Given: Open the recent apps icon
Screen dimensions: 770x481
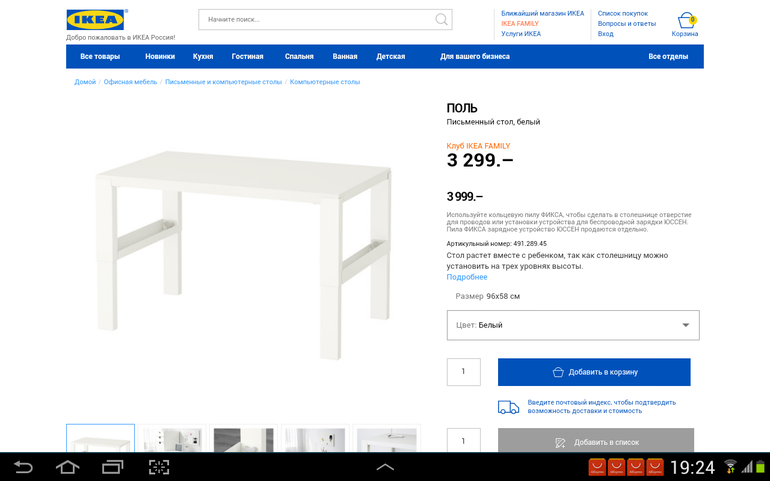Looking at the screenshot, I should (x=112, y=467).
